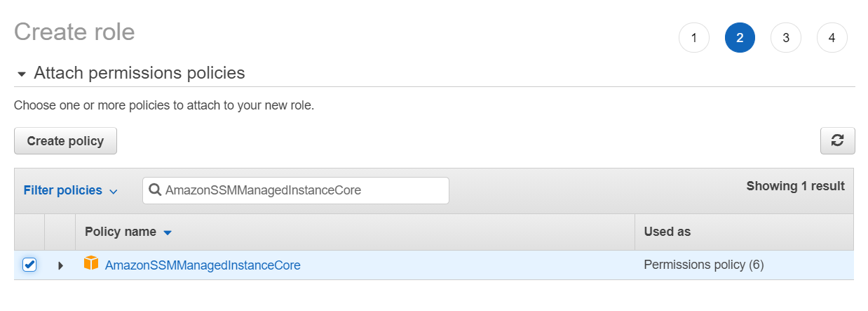Click the policy search input field
This screenshot has width=868, height=311.
(301, 190)
